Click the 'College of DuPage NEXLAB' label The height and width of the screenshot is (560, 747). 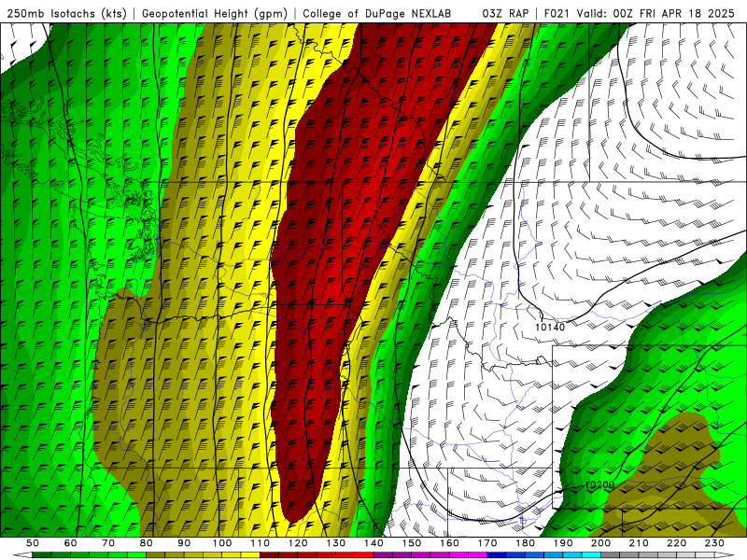(377, 14)
